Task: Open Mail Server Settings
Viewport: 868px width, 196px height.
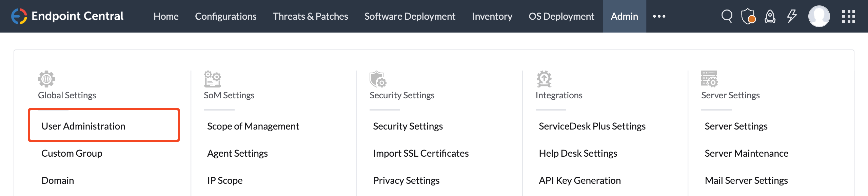Action: tap(746, 180)
